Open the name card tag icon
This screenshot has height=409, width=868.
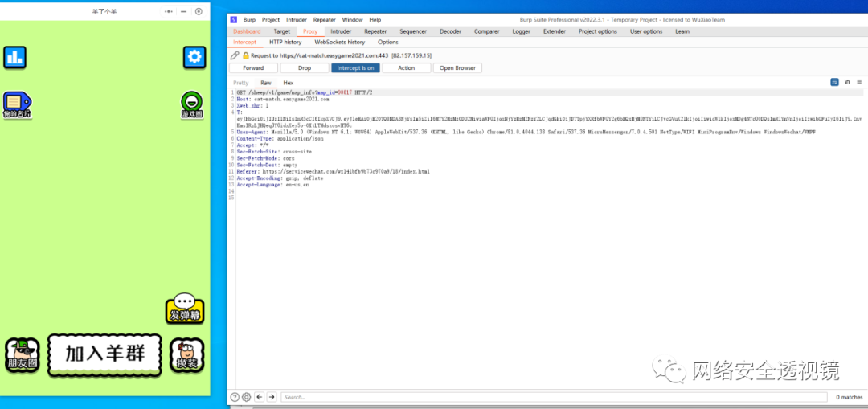pos(17,105)
